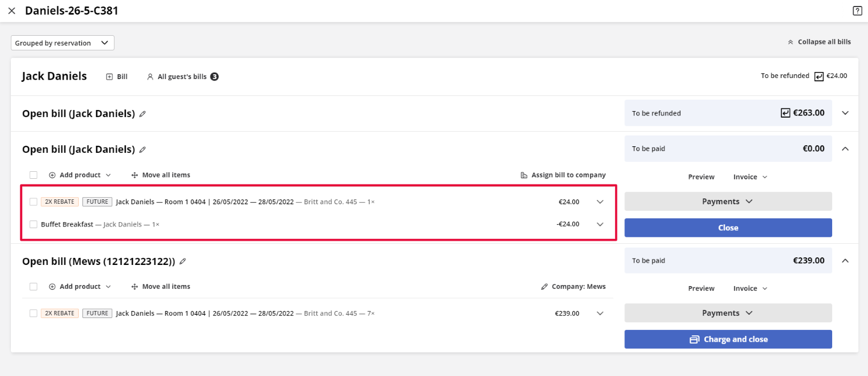Screen dimensions: 868x376
Task: Collapse the bill showing €0.00 to be paid
Action: (x=845, y=148)
